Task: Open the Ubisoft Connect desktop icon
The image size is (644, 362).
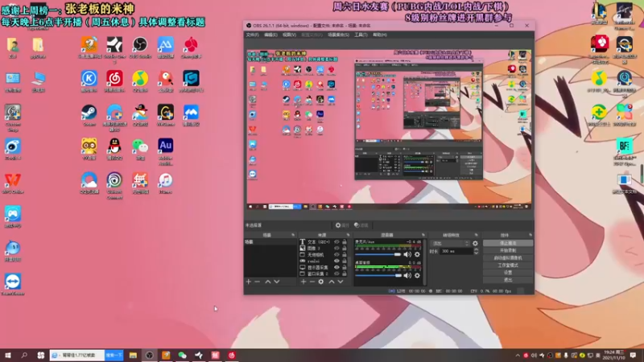Action: (x=114, y=186)
